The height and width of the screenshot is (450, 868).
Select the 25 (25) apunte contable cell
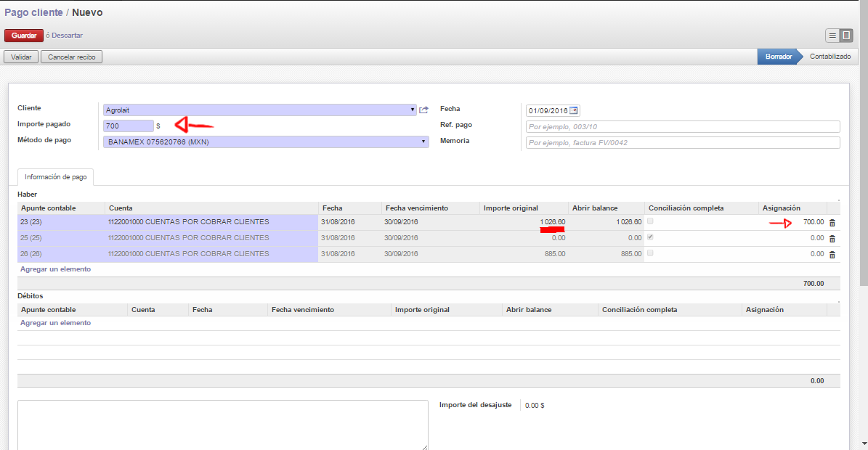tap(61, 238)
